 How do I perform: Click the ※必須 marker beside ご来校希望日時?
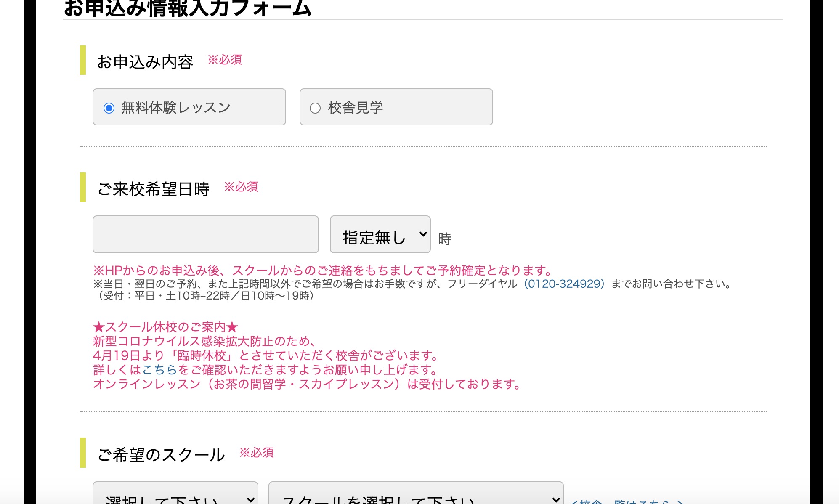[x=241, y=187]
